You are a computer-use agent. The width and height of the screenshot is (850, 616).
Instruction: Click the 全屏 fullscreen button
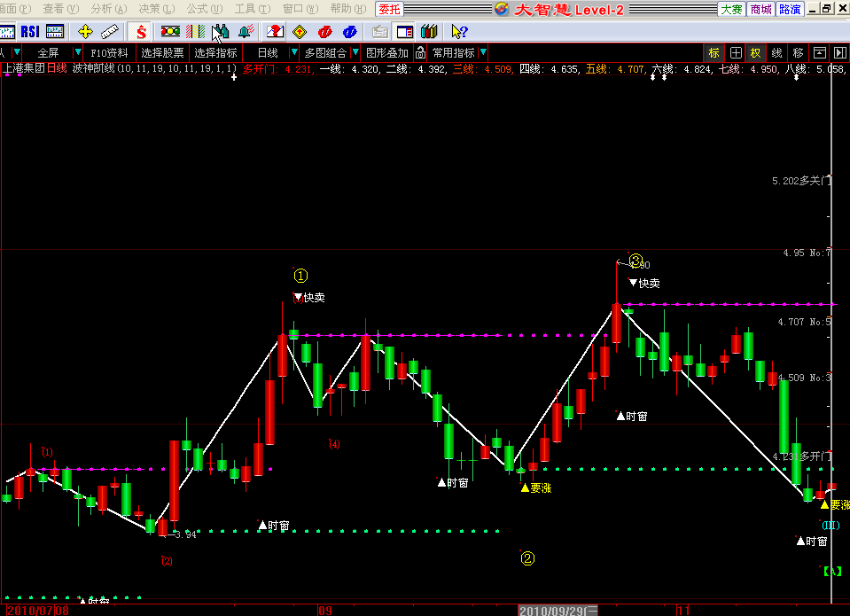48,52
